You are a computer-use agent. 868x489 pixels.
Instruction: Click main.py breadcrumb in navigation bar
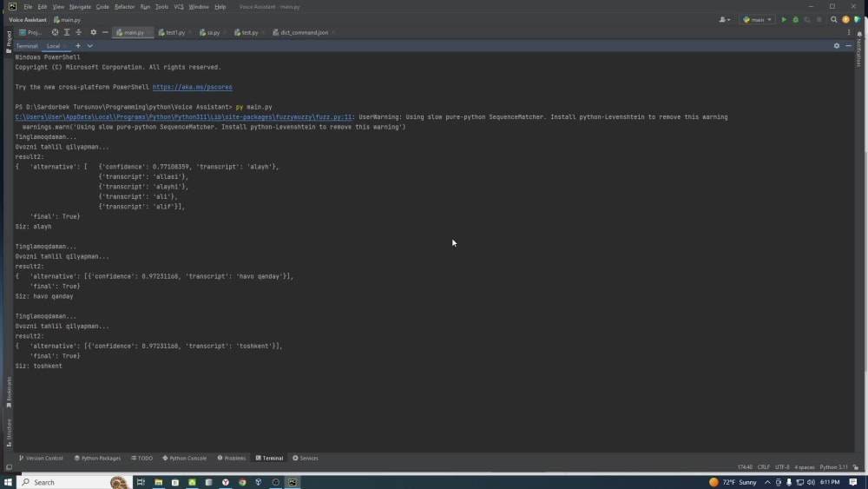(67, 20)
